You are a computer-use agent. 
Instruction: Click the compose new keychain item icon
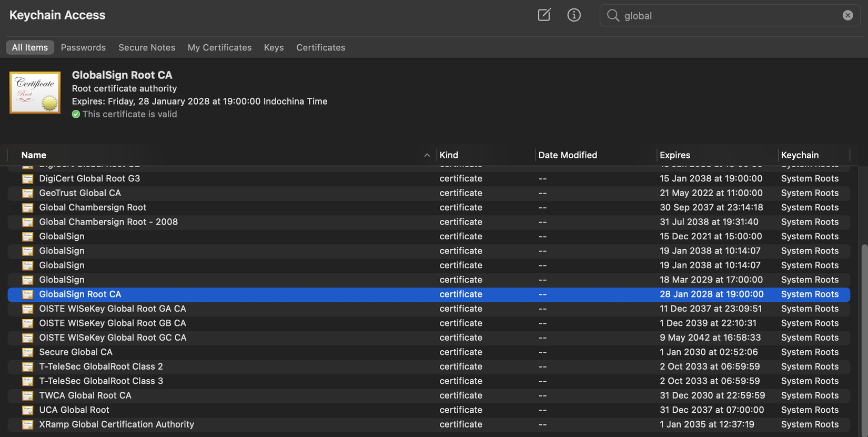pos(544,15)
